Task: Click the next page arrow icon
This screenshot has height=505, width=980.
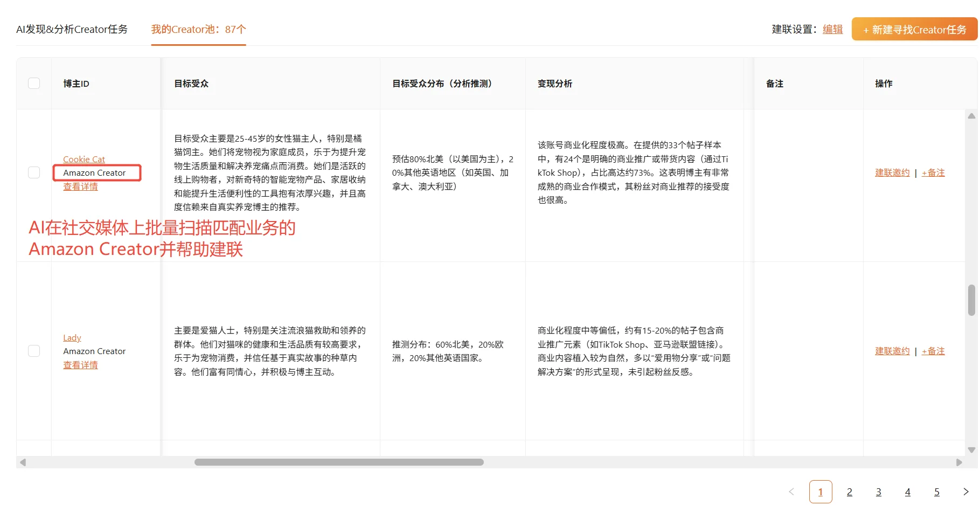Action: [x=965, y=491]
